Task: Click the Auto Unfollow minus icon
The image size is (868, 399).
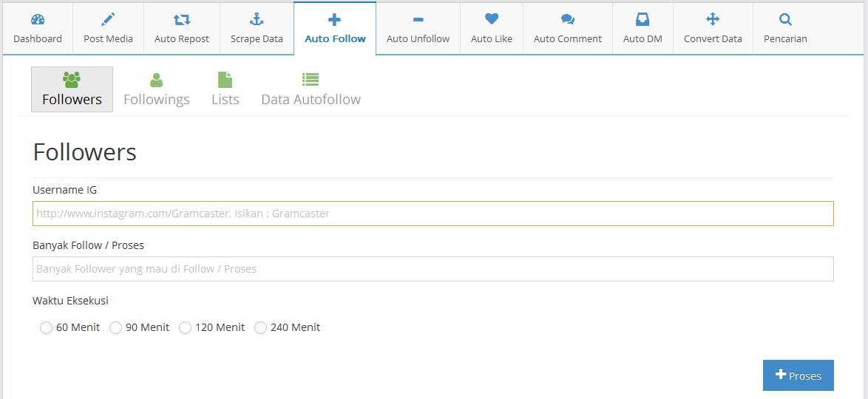Action: pyautogui.click(x=418, y=20)
